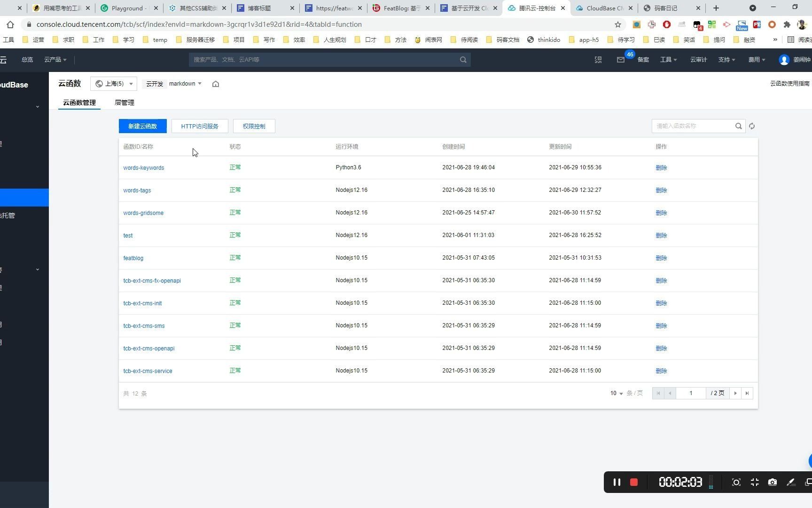Click the HTTP访问服务 button
The height and width of the screenshot is (508, 812).
pos(200,126)
